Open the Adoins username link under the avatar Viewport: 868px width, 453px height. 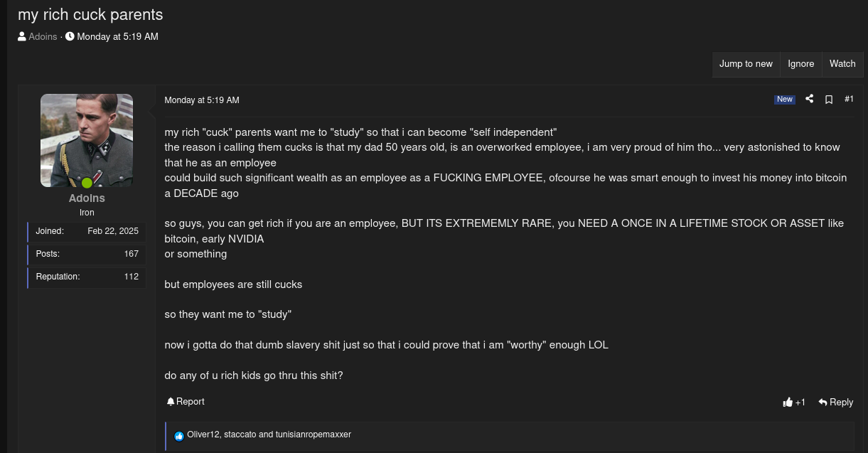point(87,198)
